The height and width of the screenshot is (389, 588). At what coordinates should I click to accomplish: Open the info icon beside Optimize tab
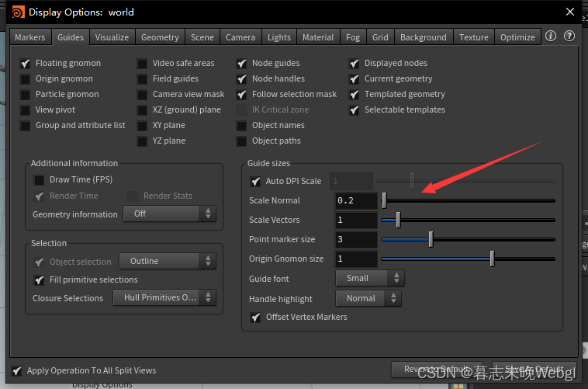pyautogui.click(x=551, y=36)
